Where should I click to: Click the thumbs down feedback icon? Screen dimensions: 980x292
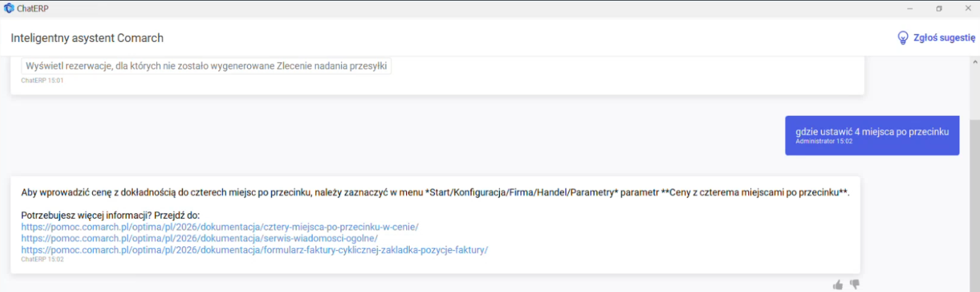tap(855, 284)
